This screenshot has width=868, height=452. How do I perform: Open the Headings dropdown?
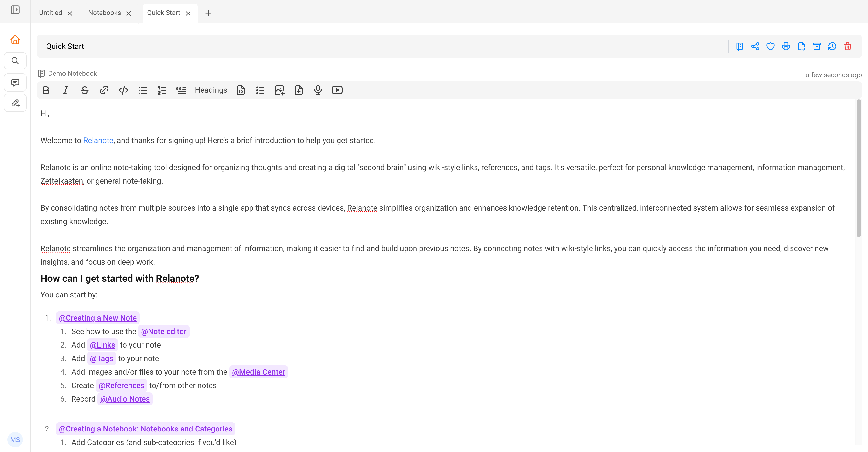click(211, 90)
